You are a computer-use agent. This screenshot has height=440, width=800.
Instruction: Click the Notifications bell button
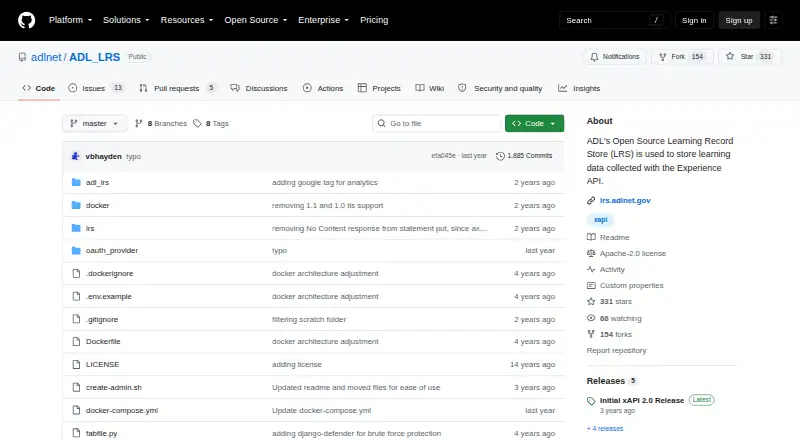tap(615, 57)
